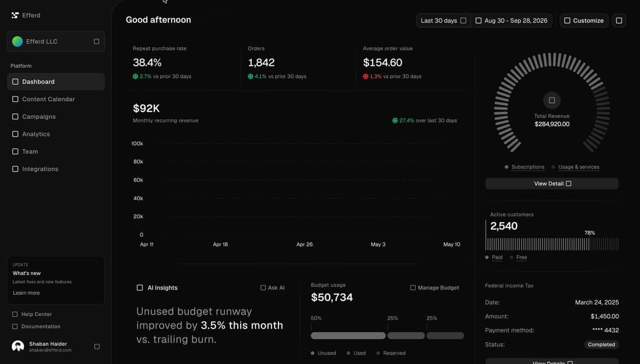The width and height of the screenshot is (640, 364).
Task: Click the $92K monthly recurring revenue value
Action: coord(146,108)
